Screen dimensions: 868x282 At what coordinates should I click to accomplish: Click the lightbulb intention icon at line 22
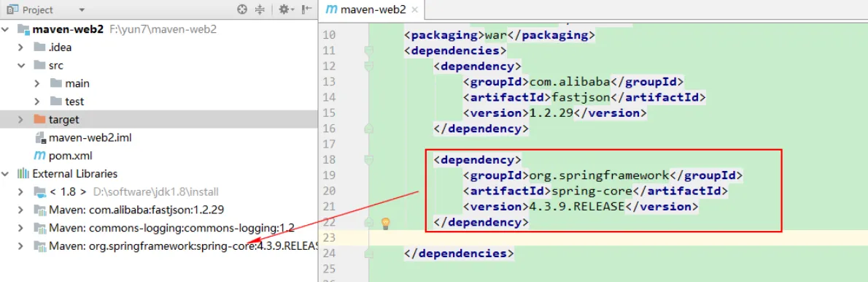click(387, 224)
